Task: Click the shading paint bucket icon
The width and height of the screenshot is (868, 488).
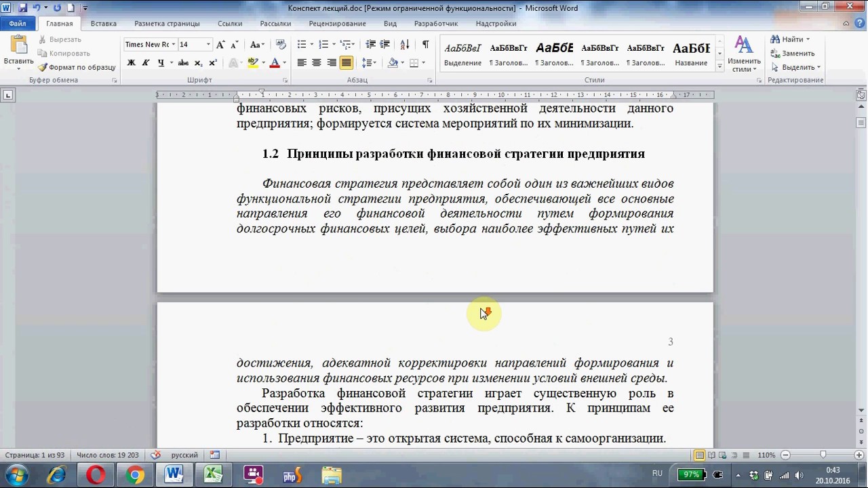Action: coord(393,63)
